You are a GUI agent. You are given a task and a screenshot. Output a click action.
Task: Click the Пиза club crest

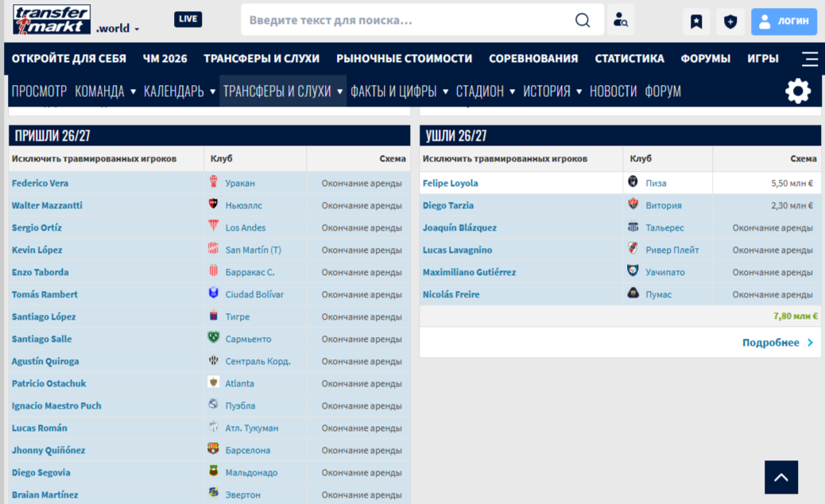tap(633, 182)
